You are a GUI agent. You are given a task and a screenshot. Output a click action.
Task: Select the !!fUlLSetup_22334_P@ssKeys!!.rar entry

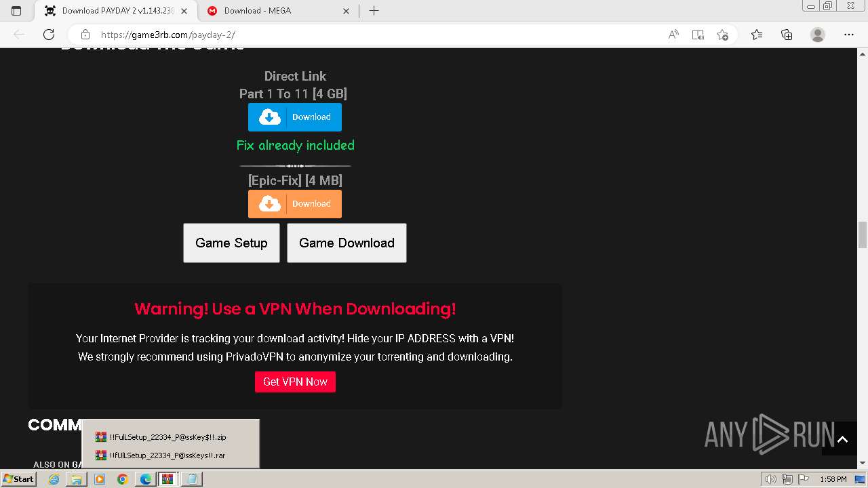click(170, 455)
